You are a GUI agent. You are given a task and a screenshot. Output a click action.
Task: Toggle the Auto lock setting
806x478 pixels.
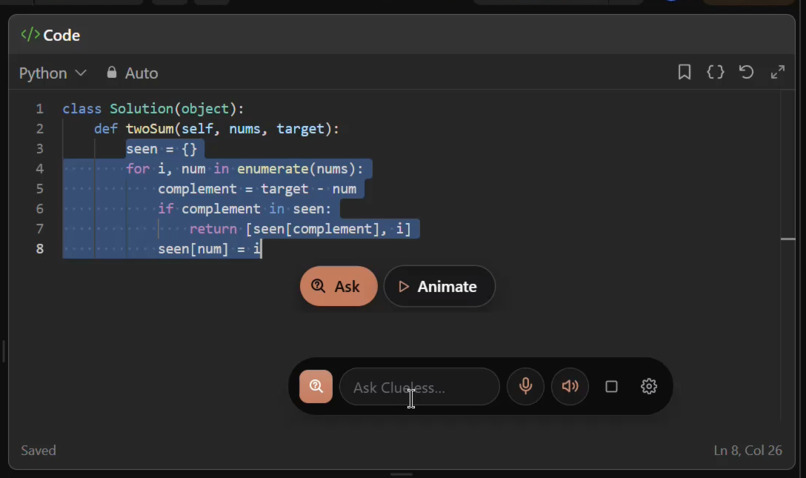coord(132,73)
